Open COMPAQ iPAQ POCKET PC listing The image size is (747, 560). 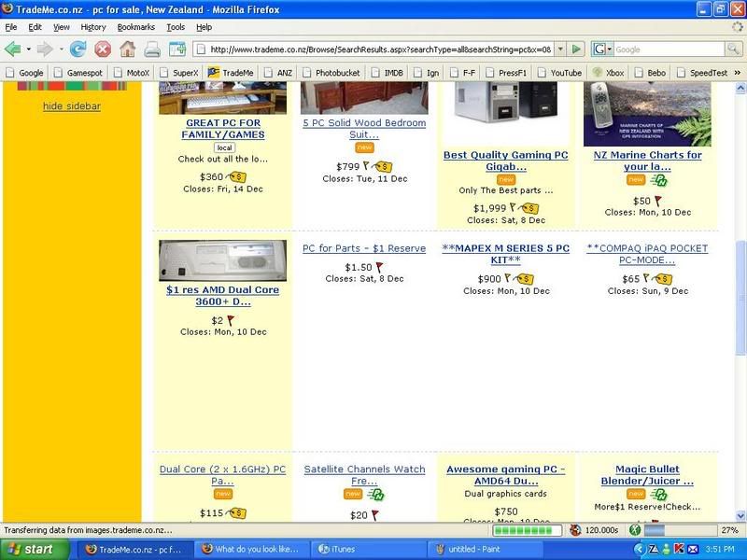coord(647,254)
